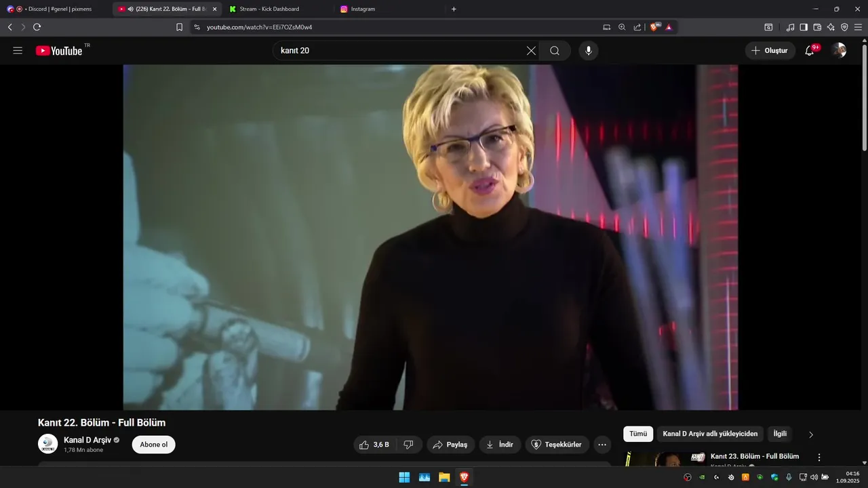The height and width of the screenshot is (488, 868).
Task: Open a new browser tab
Action: pos(454,9)
